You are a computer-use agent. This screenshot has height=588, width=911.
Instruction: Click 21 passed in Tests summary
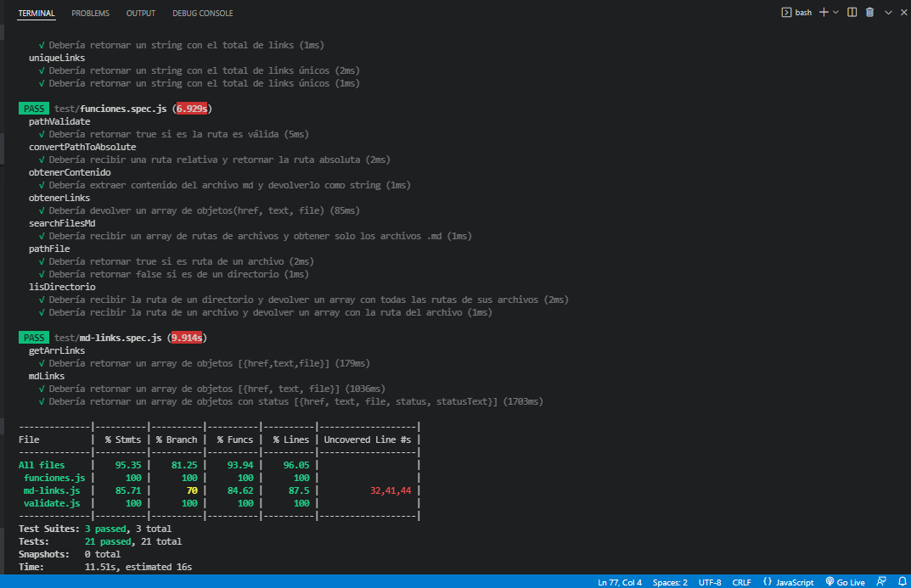pyautogui.click(x=108, y=541)
